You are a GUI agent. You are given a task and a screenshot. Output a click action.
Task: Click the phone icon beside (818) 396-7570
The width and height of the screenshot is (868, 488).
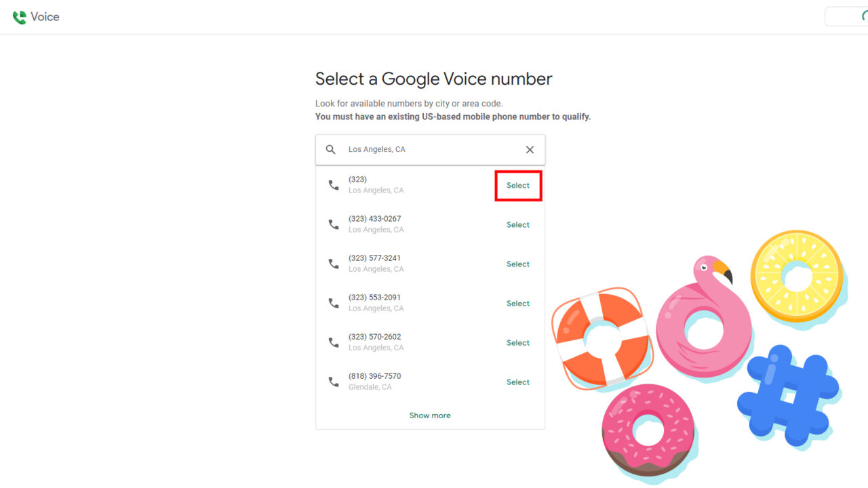coord(333,381)
